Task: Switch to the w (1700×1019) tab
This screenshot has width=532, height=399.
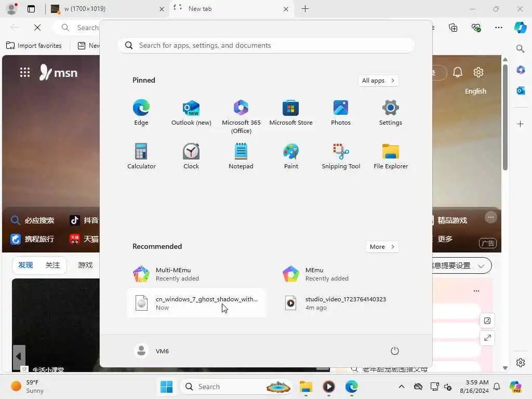Action: click(106, 9)
